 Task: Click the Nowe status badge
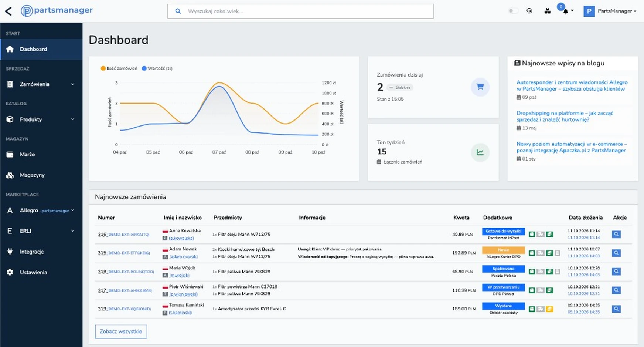(x=503, y=250)
